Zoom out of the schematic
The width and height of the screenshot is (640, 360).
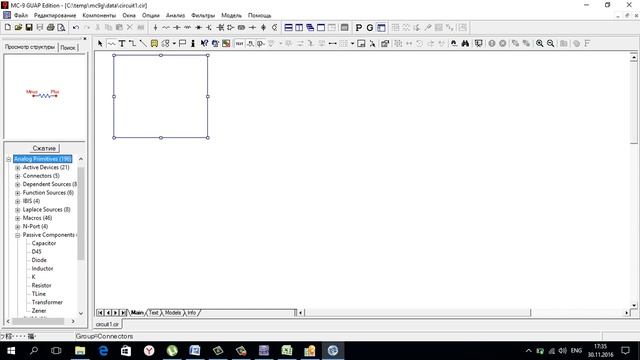pos(551,43)
